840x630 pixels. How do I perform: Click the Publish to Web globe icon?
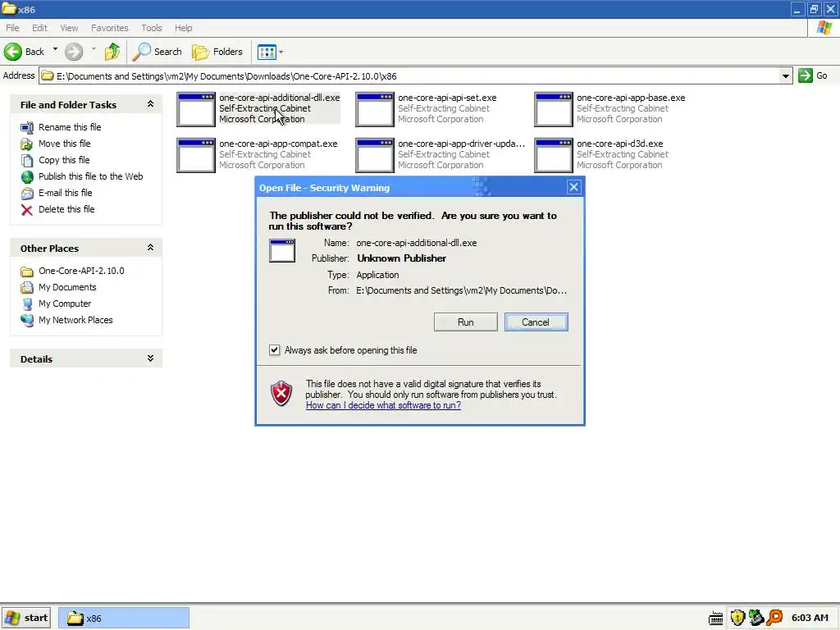tap(27, 177)
